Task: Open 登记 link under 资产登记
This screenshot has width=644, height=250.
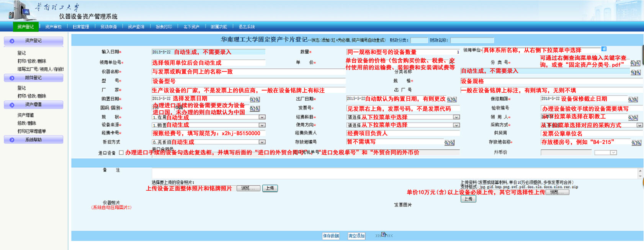Action: (x=22, y=53)
